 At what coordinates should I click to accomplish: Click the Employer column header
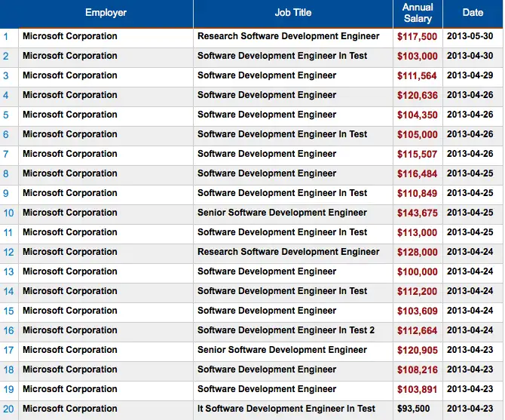point(106,13)
